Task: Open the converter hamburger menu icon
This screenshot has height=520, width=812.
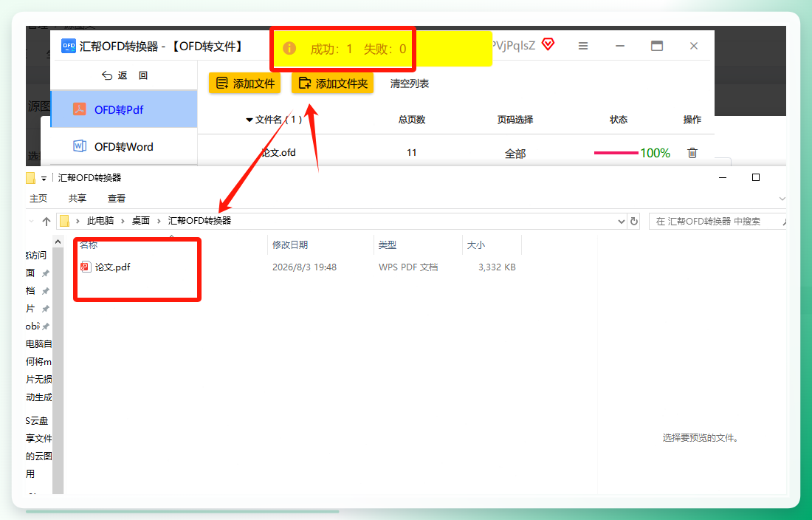Action: click(x=583, y=46)
